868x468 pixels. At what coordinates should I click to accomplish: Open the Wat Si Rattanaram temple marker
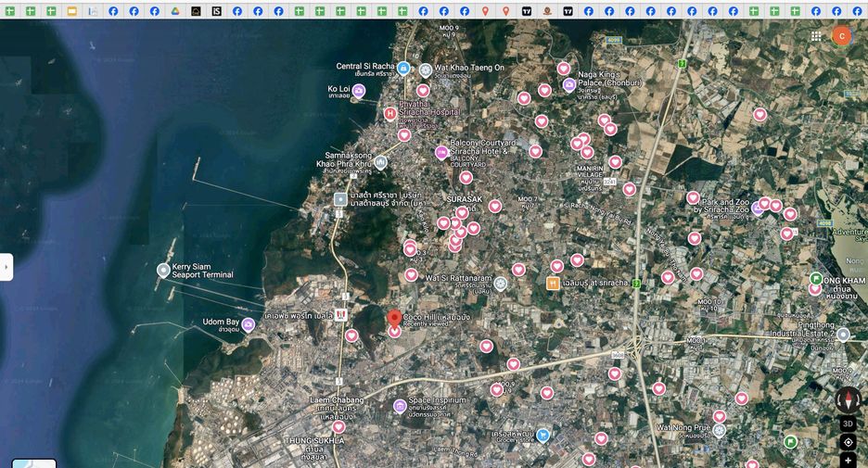click(501, 284)
